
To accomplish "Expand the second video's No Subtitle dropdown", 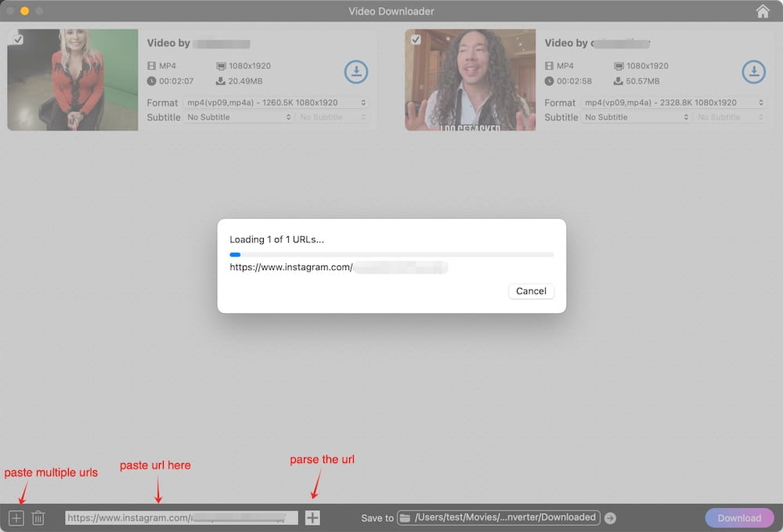I will (x=636, y=117).
